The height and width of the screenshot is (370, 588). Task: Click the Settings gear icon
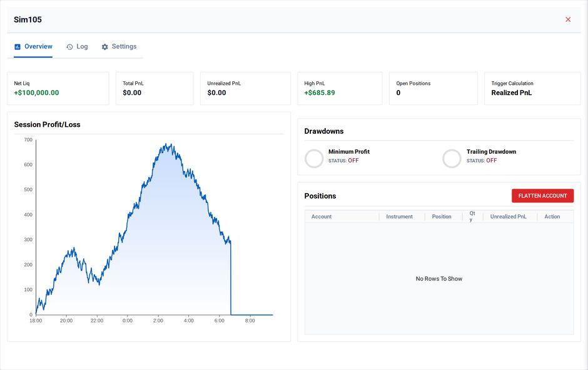click(104, 47)
